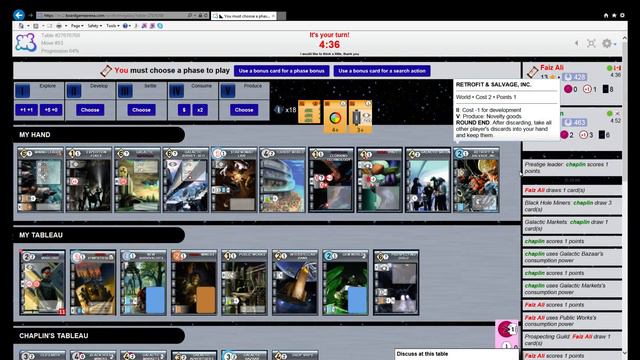Select the 4+ color wheel goal tile
The image size is (640, 360).
[335, 116]
